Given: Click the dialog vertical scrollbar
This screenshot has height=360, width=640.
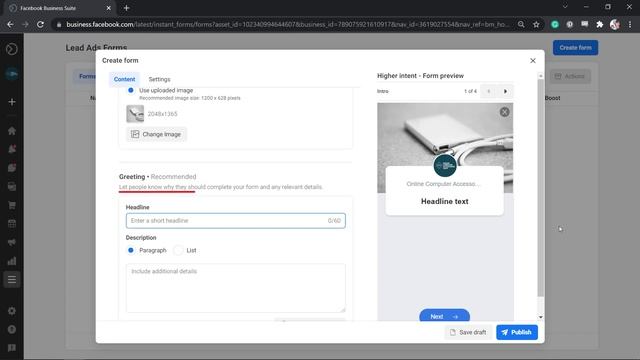Looking at the screenshot, I should (540, 188).
